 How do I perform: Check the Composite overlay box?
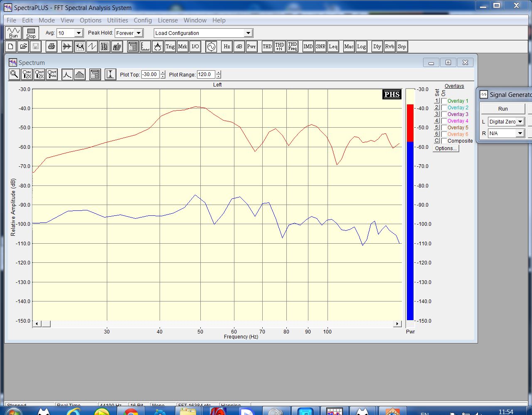tap(444, 141)
